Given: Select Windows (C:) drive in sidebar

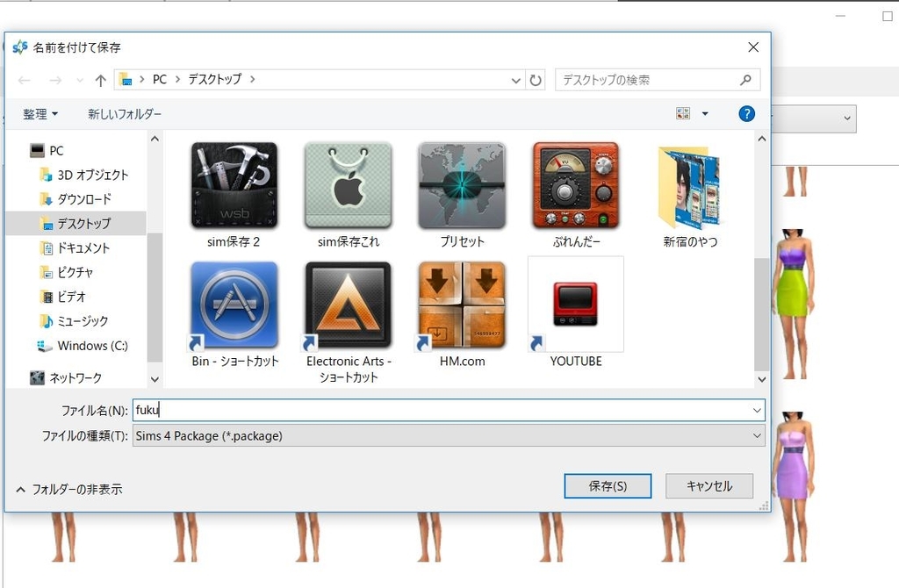Looking at the screenshot, I should [82, 346].
